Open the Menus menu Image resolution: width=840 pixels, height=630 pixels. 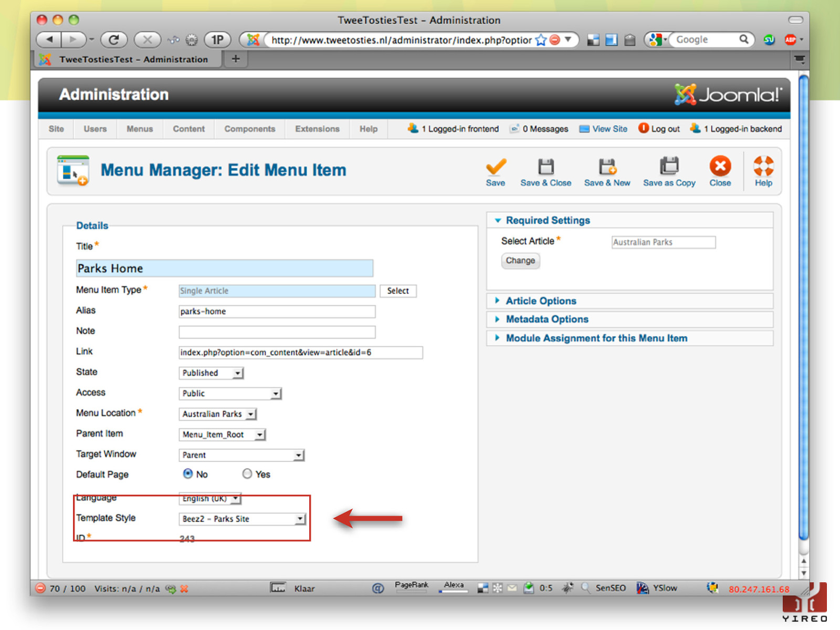tap(140, 129)
